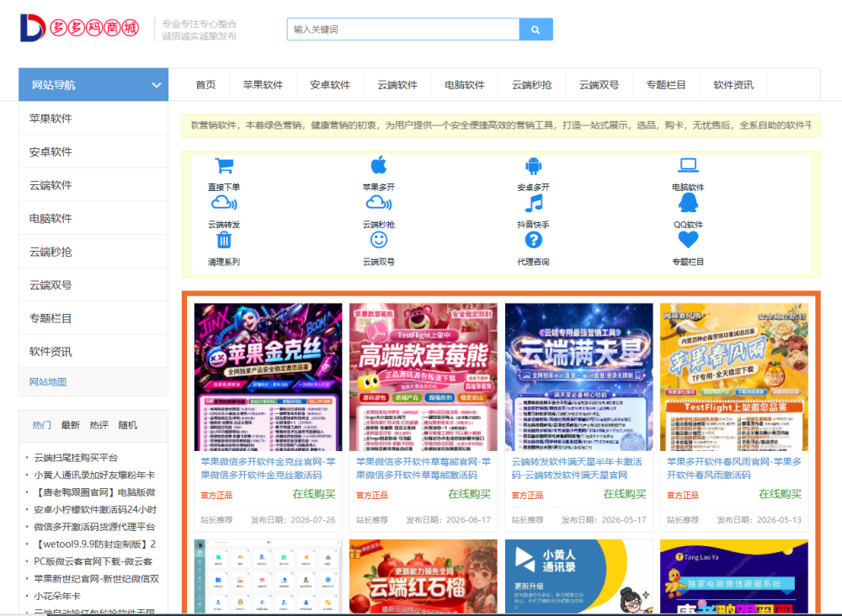Open the 苹果微信多开软件金克丝官网 title link
This screenshot has width=842, height=616.
[x=268, y=468]
